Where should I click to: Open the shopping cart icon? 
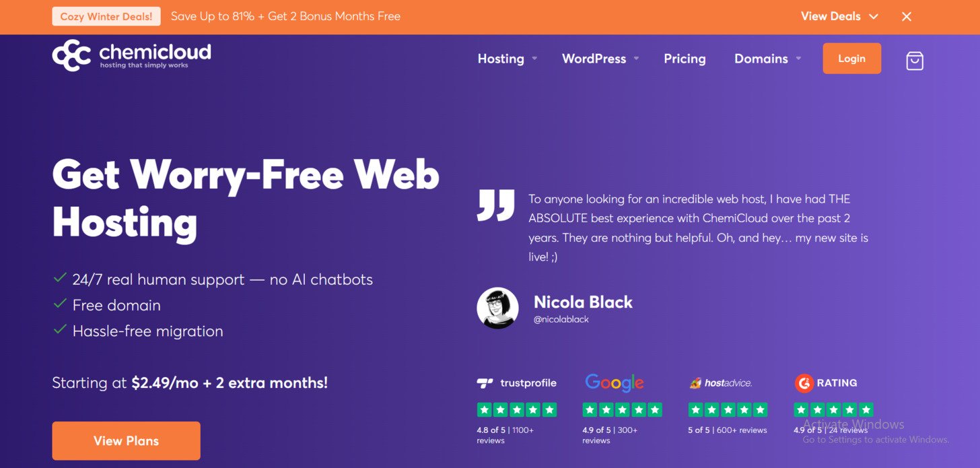(915, 61)
